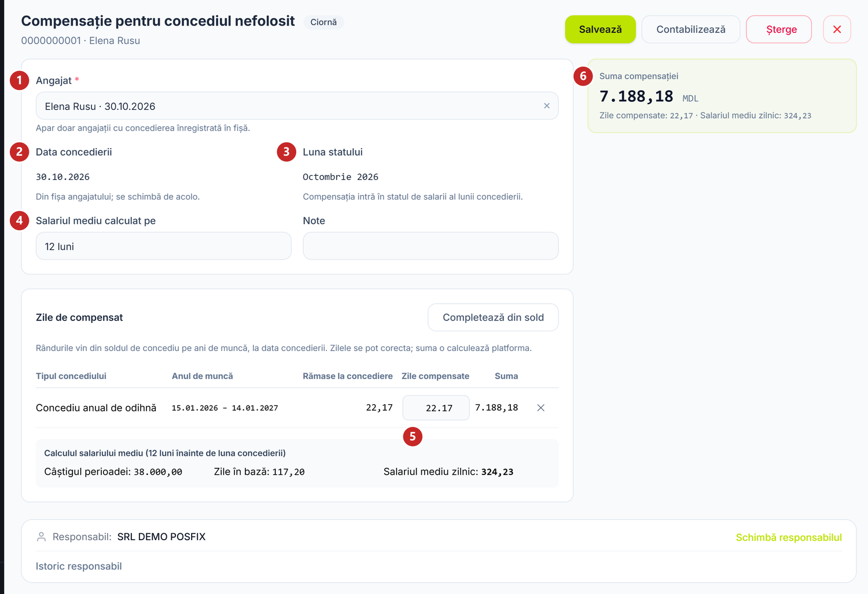Image resolution: width=868 pixels, height=594 pixels.
Task: Save the compensation with Salvează
Action: [600, 29]
